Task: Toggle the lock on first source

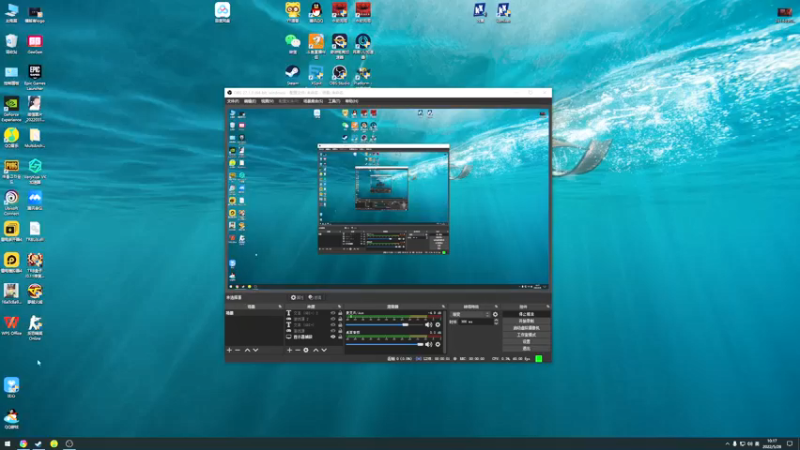Action: [x=340, y=313]
